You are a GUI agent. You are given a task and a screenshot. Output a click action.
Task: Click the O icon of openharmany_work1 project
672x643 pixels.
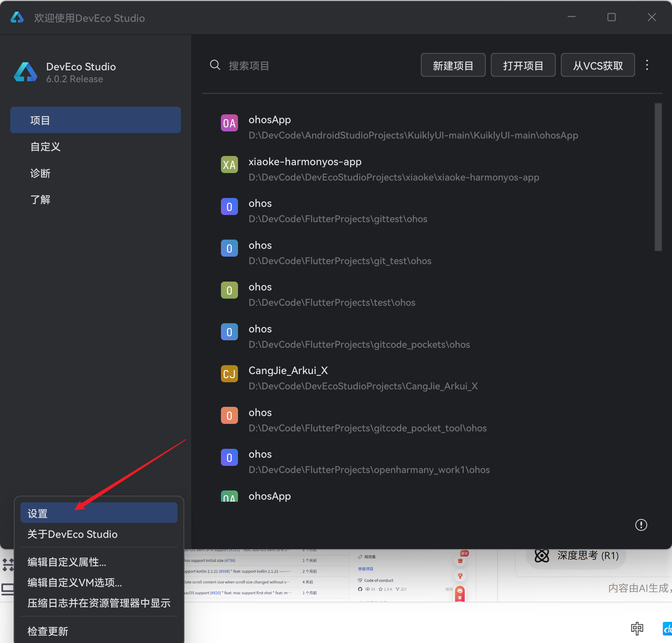tap(229, 458)
